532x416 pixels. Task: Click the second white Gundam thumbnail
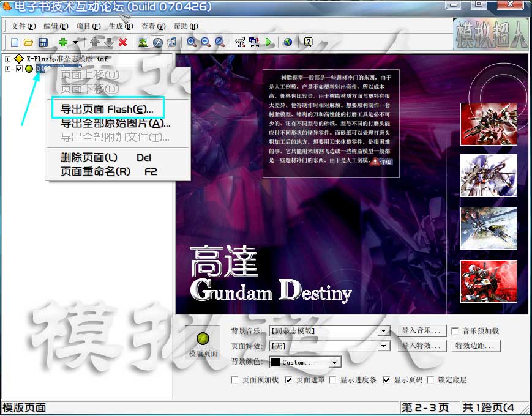point(489,176)
